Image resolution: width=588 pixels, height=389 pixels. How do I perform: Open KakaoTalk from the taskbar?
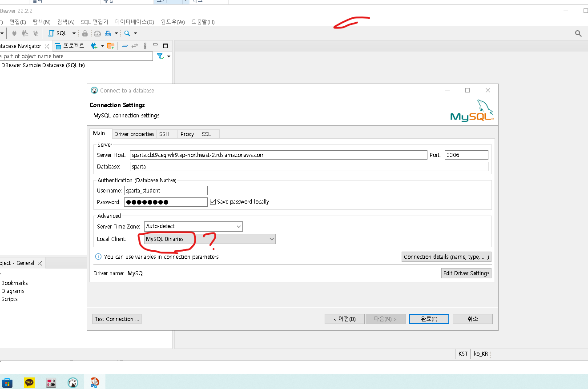click(29, 382)
